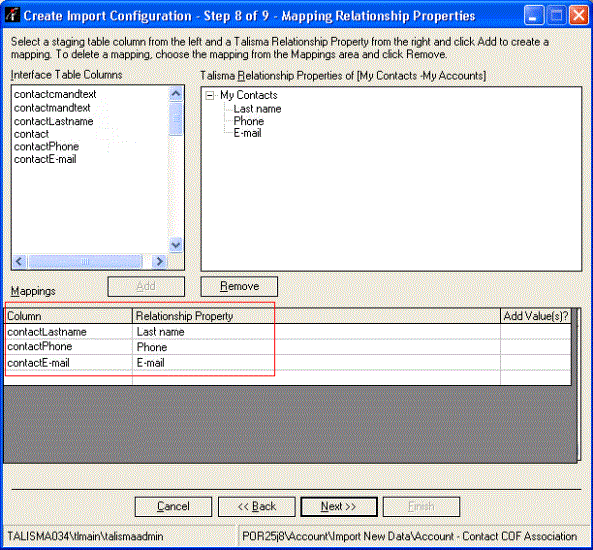Cancel the import configuration wizard

(x=173, y=506)
